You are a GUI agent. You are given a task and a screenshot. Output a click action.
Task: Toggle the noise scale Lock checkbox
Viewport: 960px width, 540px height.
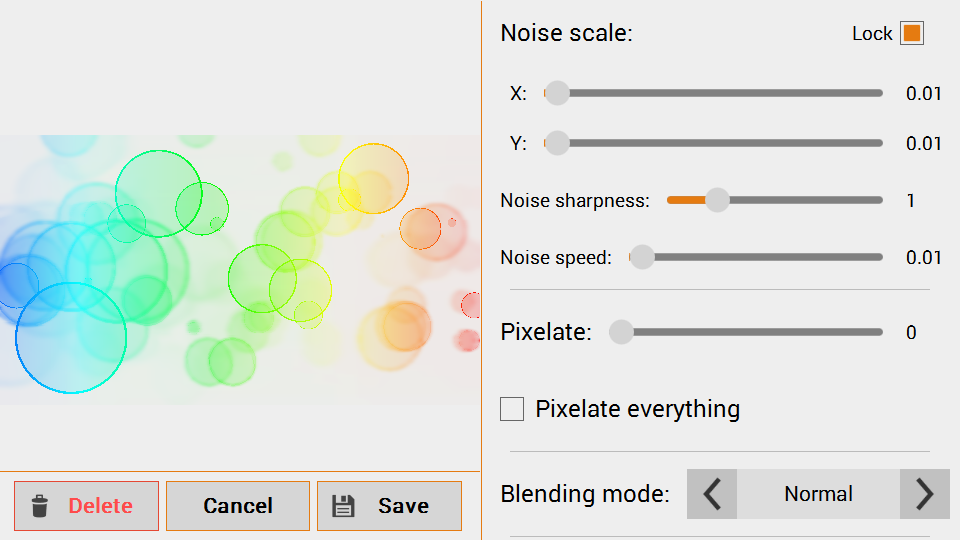911,33
